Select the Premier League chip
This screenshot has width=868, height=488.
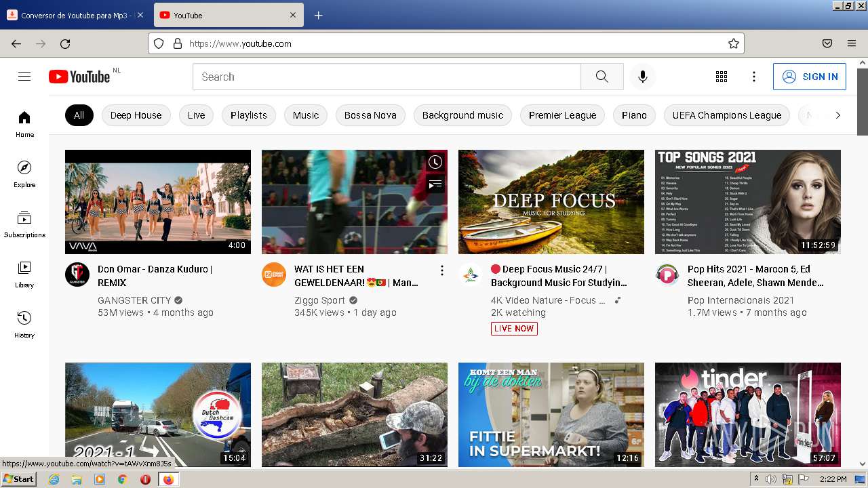(563, 115)
